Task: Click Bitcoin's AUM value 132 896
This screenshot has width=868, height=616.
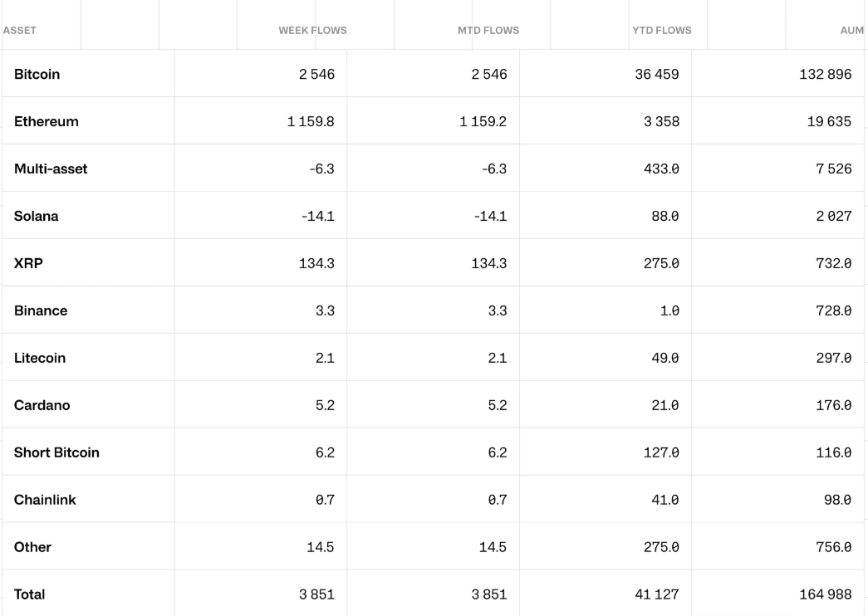Action: pyautogui.click(x=825, y=74)
